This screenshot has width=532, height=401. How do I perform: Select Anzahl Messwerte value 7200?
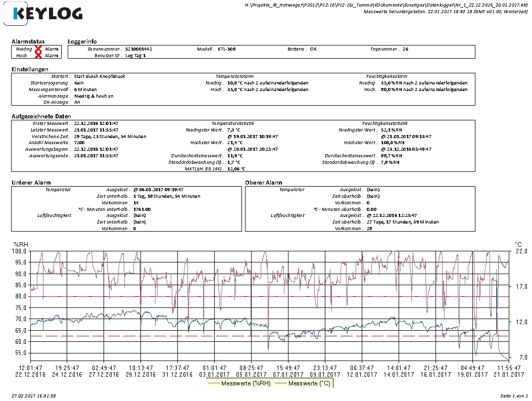pyautogui.click(x=79, y=143)
